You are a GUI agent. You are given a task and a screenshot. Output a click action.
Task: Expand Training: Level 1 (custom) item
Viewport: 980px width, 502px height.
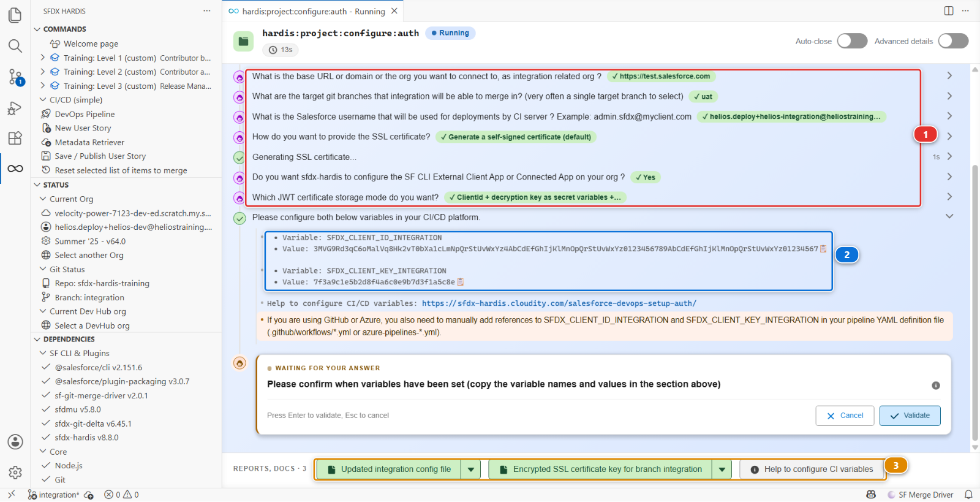point(43,58)
